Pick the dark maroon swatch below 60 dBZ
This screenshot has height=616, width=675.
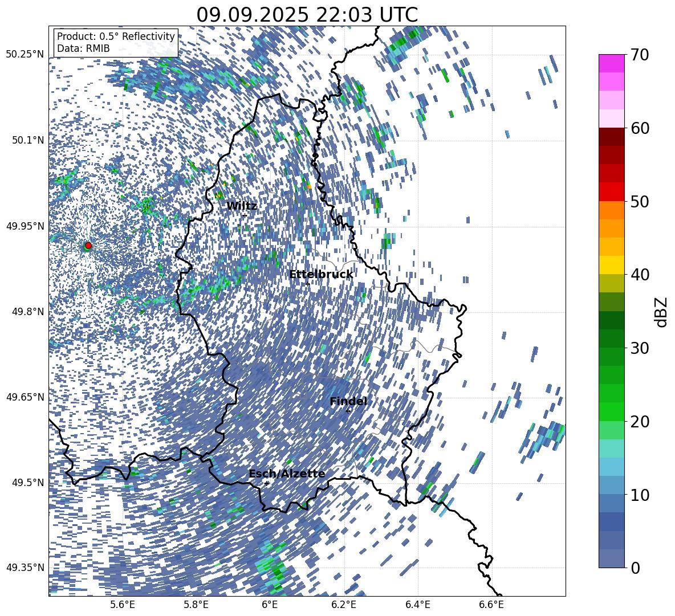(x=611, y=137)
